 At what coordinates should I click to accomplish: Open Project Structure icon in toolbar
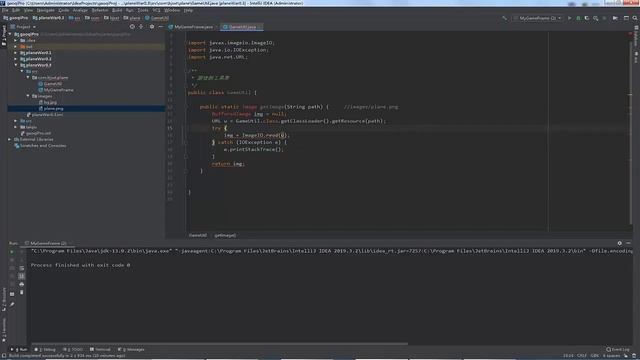pos(626,18)
